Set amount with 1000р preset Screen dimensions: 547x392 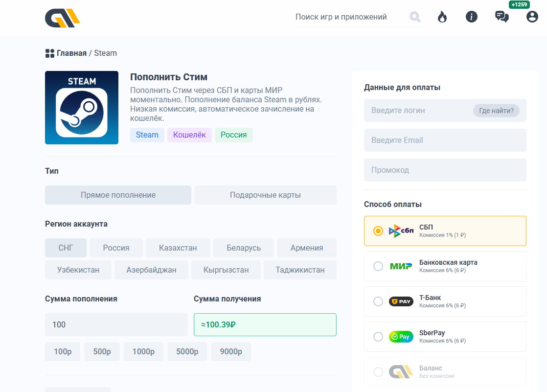(143, 351)
